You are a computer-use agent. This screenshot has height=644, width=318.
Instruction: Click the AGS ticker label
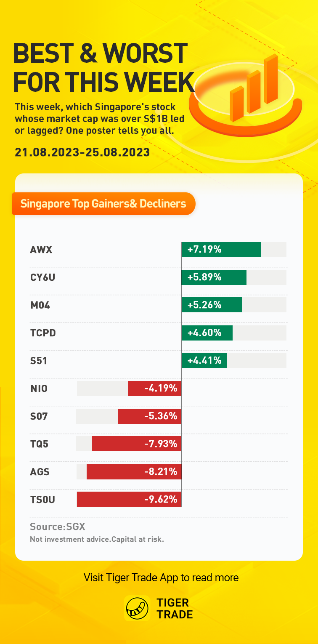pyautogui.click(x=40, y=472)
